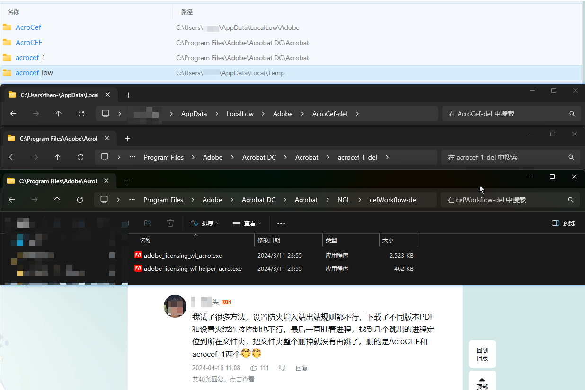Click 回到旧版 button

482,354
